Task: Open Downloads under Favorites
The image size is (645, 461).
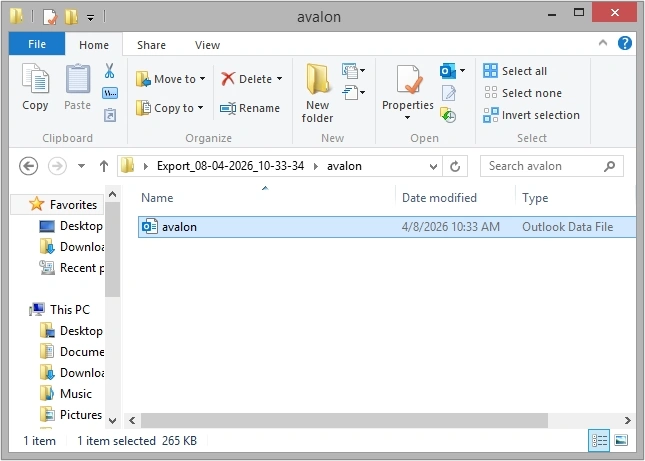Action: point(72,247)
